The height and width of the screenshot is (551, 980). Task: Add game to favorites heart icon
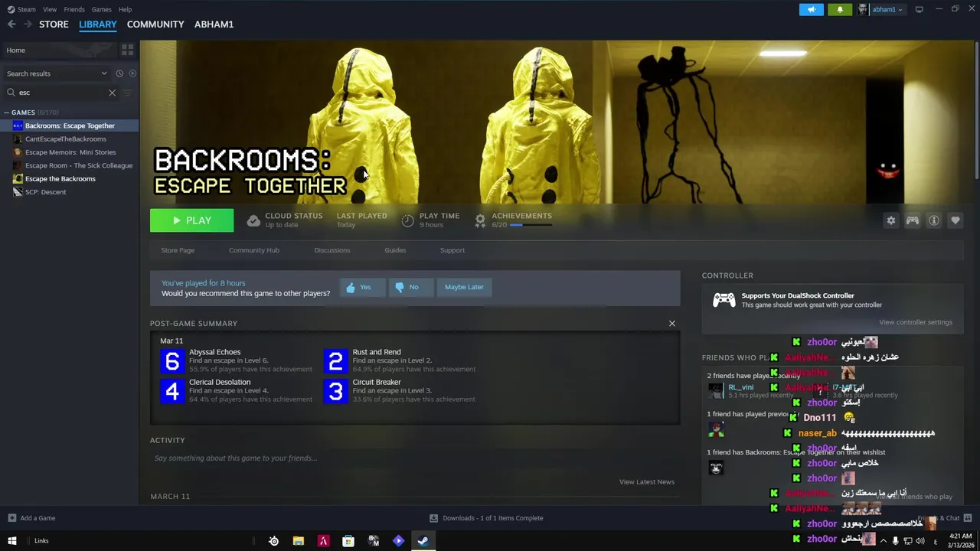[955, 220]
